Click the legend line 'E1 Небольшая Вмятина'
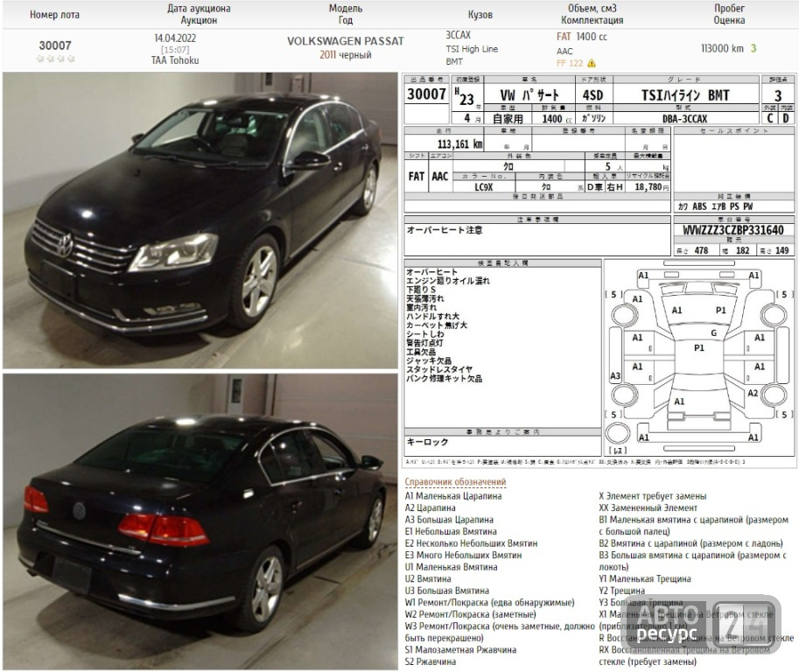 click(451, 531)
